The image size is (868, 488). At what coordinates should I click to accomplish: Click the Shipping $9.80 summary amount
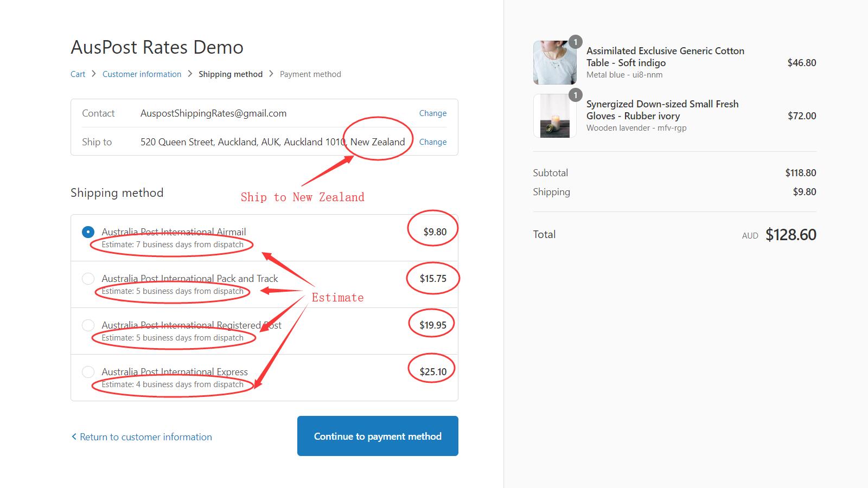tap(805, 192)
